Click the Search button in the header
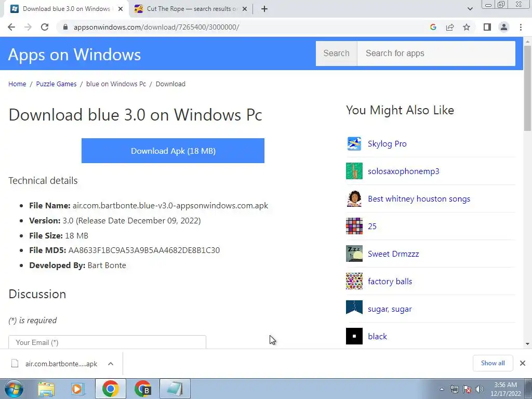This screenshot has height=399, width=532. tap(336, 54)
